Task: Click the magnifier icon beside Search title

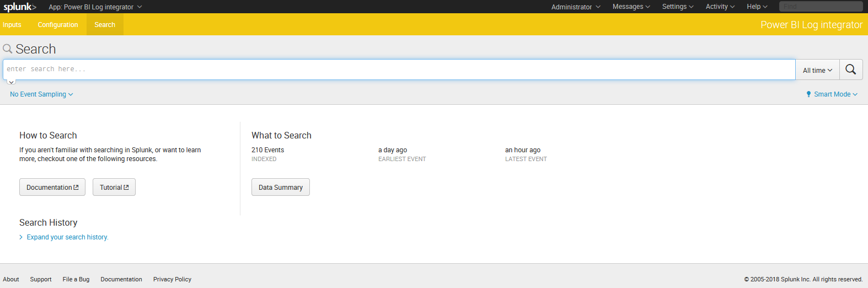Action: point(8,49)
